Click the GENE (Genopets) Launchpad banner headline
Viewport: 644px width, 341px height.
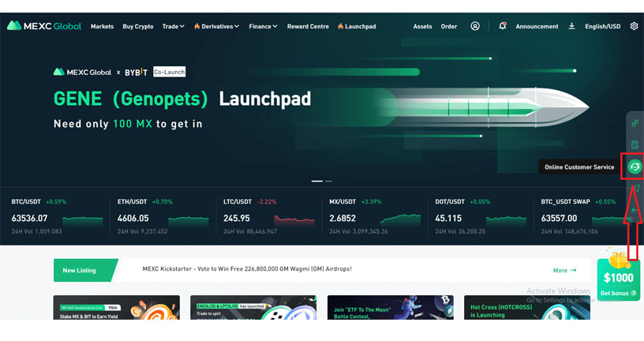point(182,99)
